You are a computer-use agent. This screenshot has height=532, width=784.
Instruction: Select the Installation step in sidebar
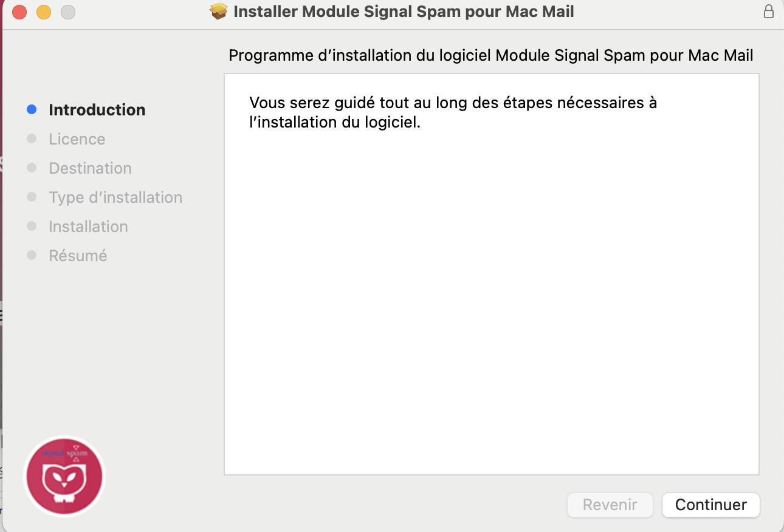88,227
